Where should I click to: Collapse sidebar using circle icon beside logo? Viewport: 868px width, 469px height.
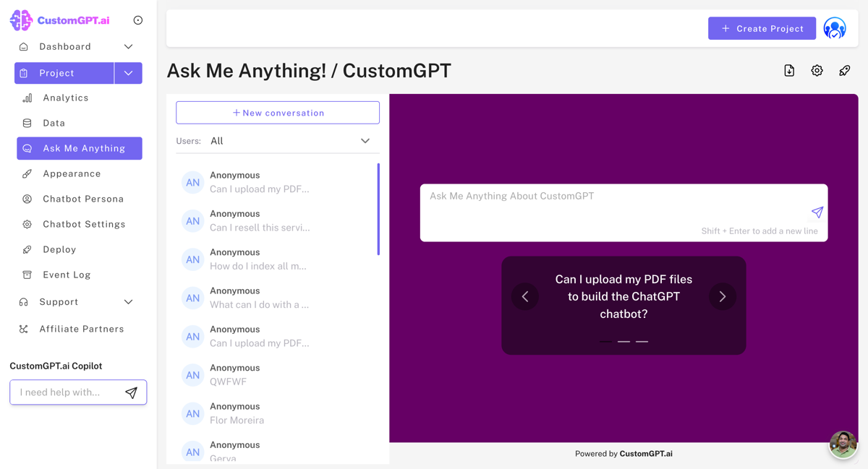click(138, 20)
